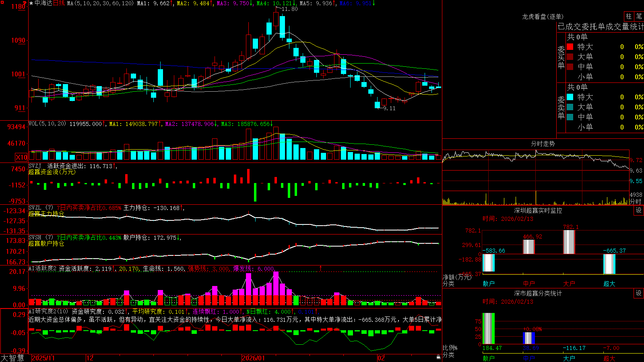
Task: Toggle the 柱 bar display mode
Action: [x=629, y=16]
